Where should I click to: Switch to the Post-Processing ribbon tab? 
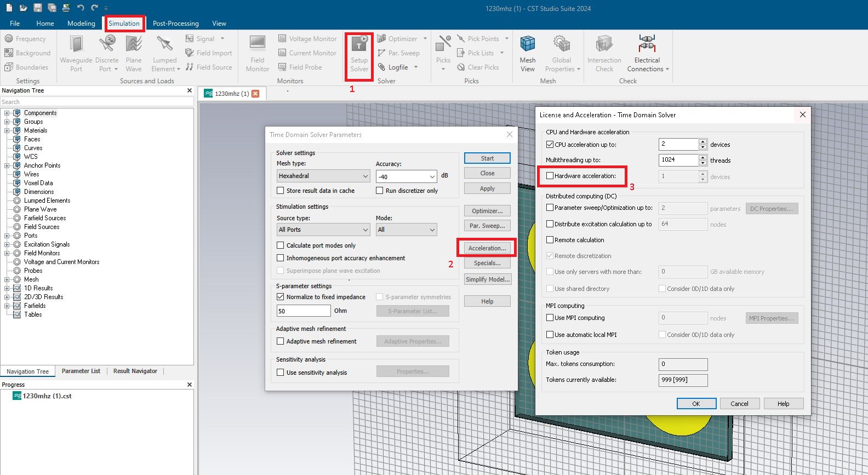pos(175,24)
